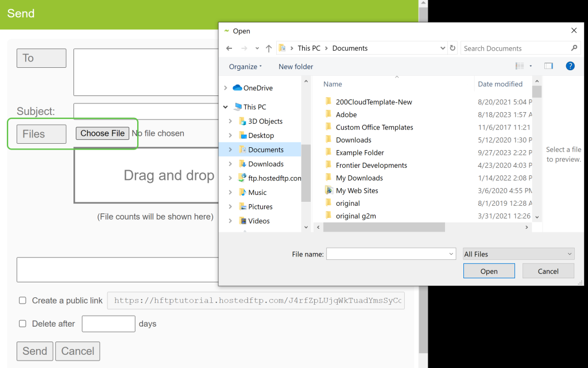
Task: Click the blue Help question mark icon
Action: tap(570, 66)
